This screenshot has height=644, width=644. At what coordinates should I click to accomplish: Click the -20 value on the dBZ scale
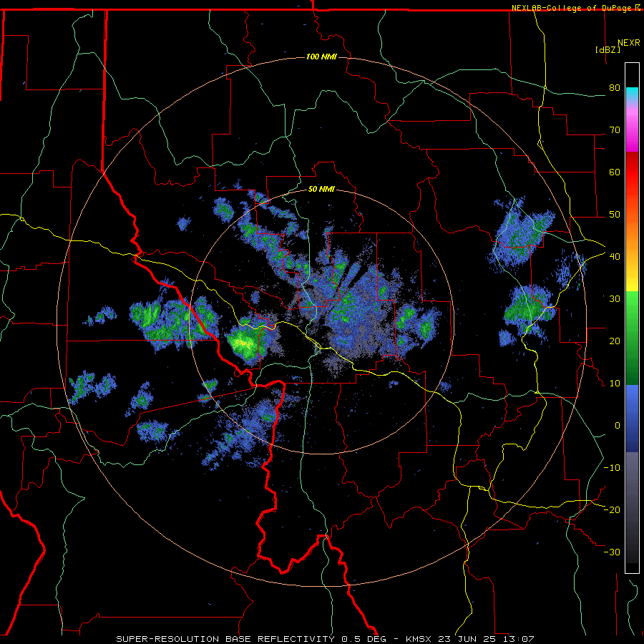coord(612,509)
